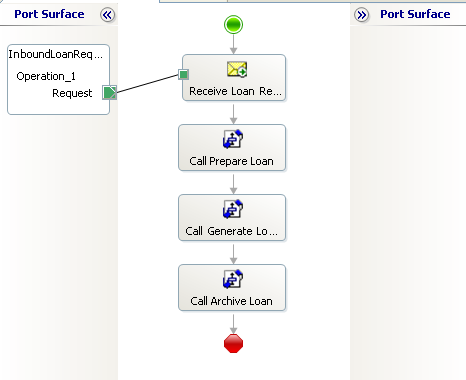The width and height of the screenshot is (466, 380).
Task: Click the Call Archive Loan label
Action: [231, 301]
